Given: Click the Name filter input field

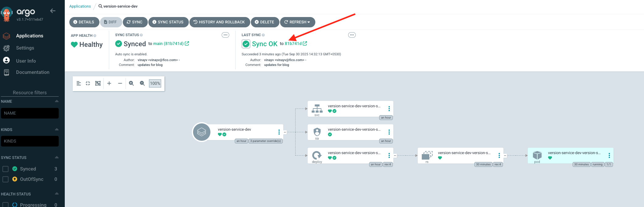Looking at the screenshot, I should click(30, 113).
